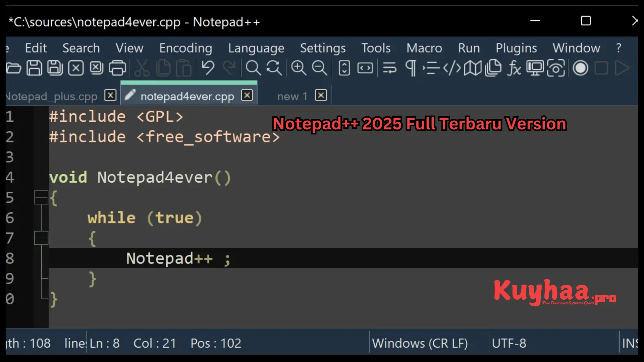Click the macro playback triangle icon
The image size is (644, 362).
(622, 68)
